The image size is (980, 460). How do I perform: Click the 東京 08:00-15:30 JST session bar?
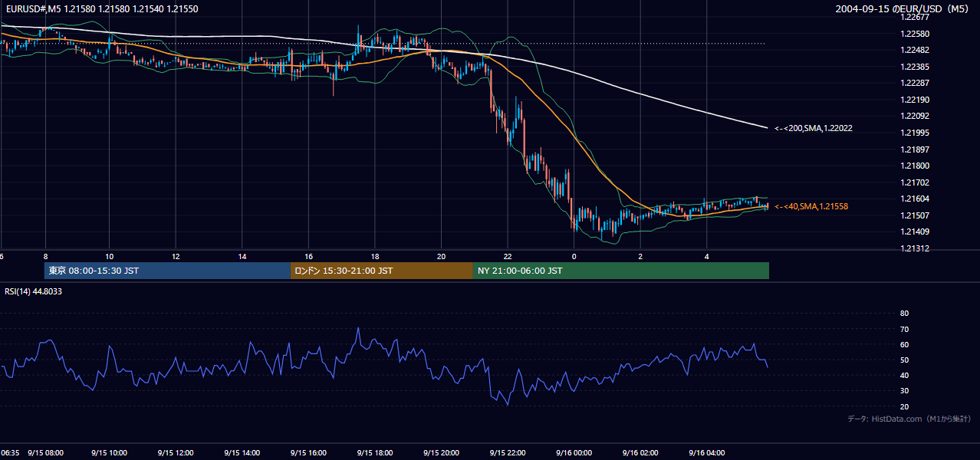(167, 271)
